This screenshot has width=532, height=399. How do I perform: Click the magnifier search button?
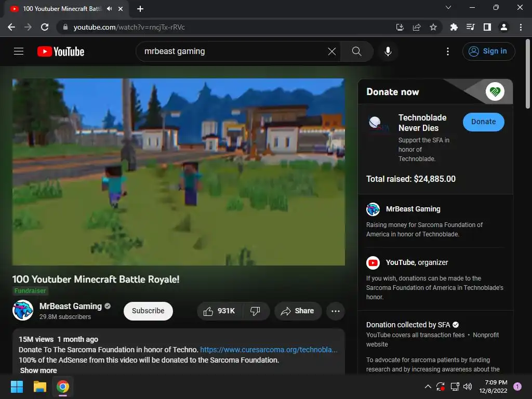(x=356, y=51)
